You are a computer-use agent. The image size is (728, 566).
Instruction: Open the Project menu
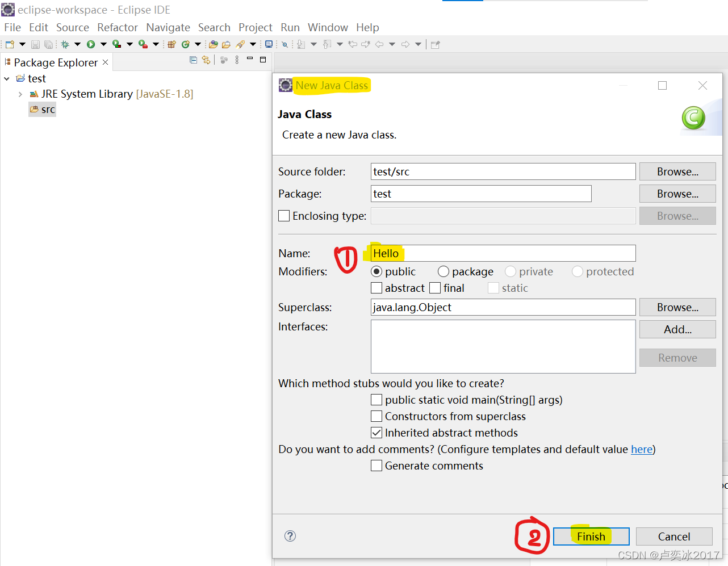click(256, 27)
